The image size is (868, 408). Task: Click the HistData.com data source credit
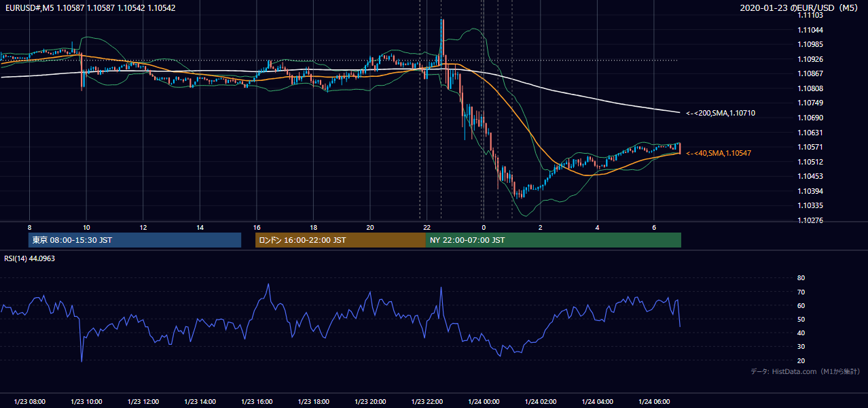pos(806,372)
